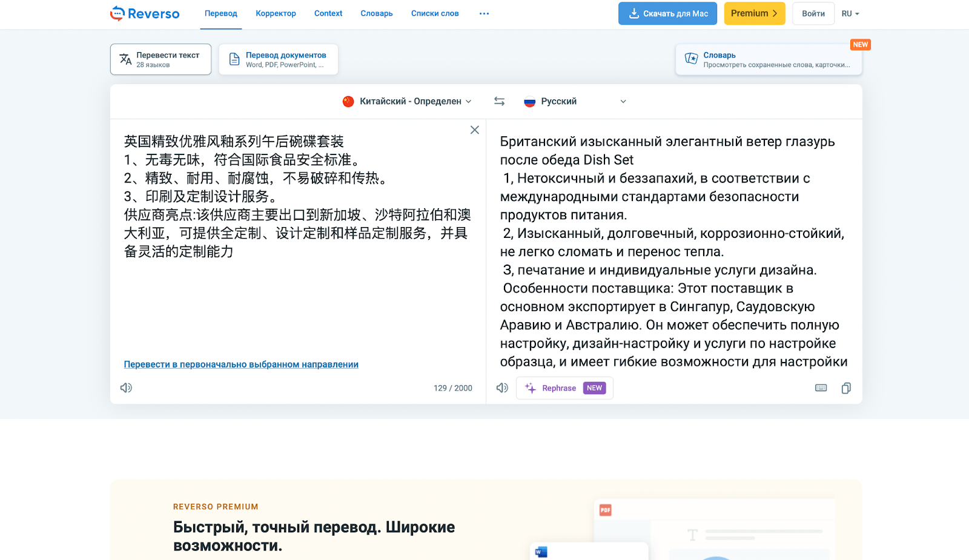The height and width of the screenshot is (560, 969).
Task: Play audio of the Chinese source text
Action: (x=126, y=388)
